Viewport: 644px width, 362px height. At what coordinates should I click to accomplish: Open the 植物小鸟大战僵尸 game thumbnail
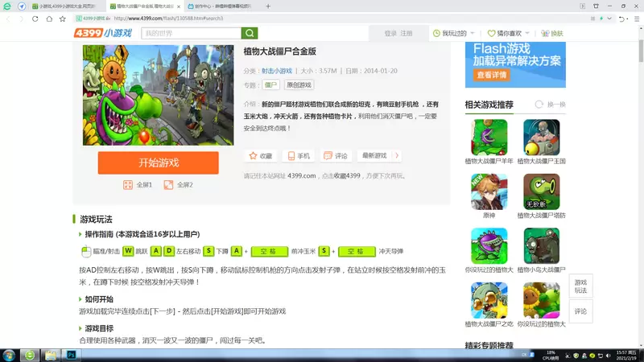pos(541,246)
